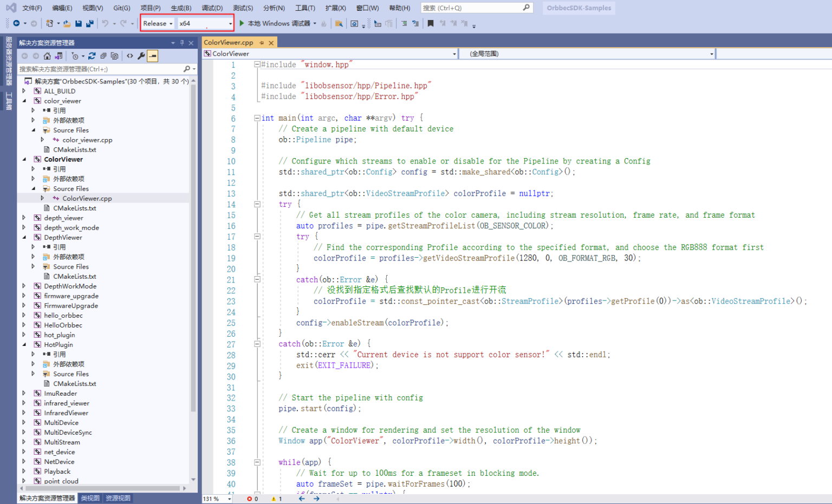Open Properties via the wrench icon

pos(141,56)
